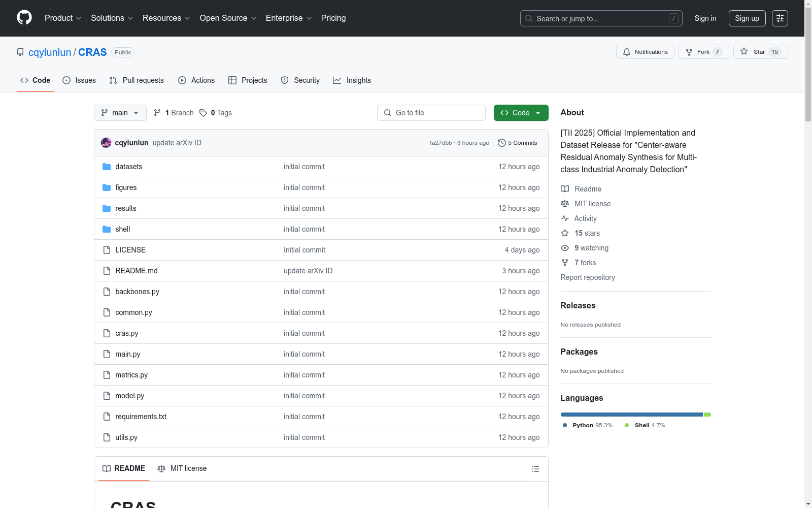Click the Python language bar segment
The height and width of the screenshot is (508, 812).
click(631, 415)
